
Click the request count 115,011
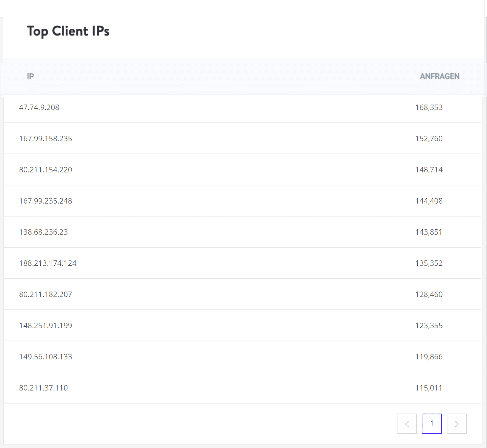click(429, 388)
